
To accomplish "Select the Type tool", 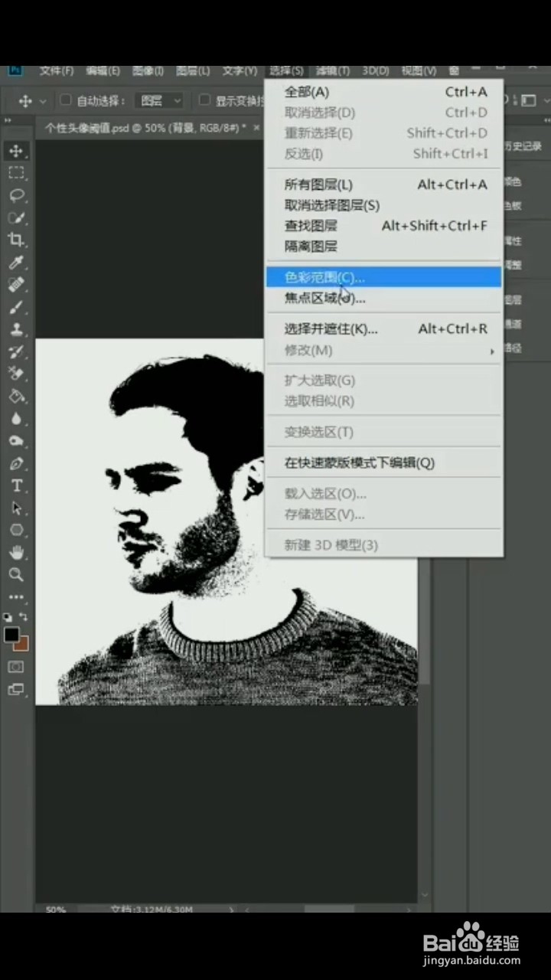I will 16,485.
